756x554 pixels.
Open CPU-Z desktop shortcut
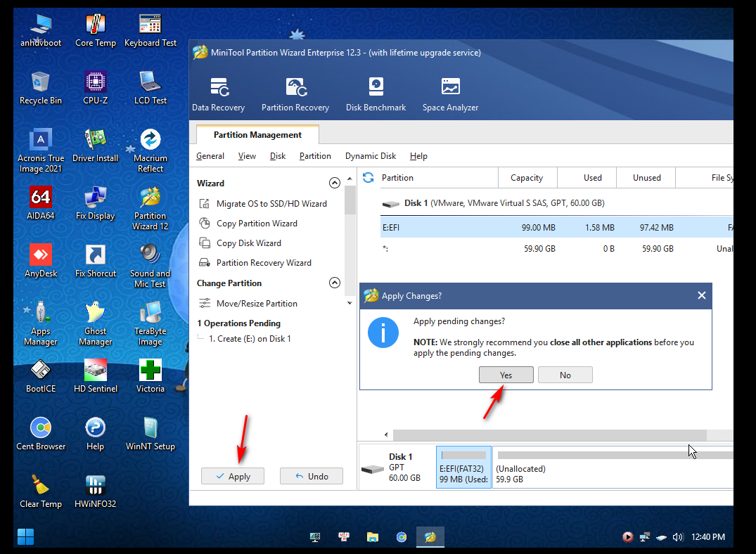(96, 89)
